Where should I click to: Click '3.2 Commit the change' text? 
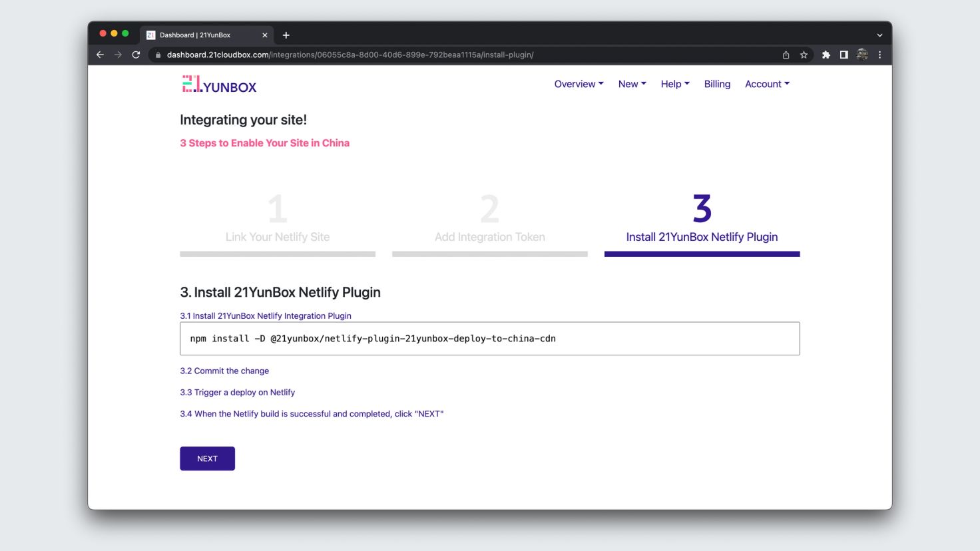click(224, 371)
